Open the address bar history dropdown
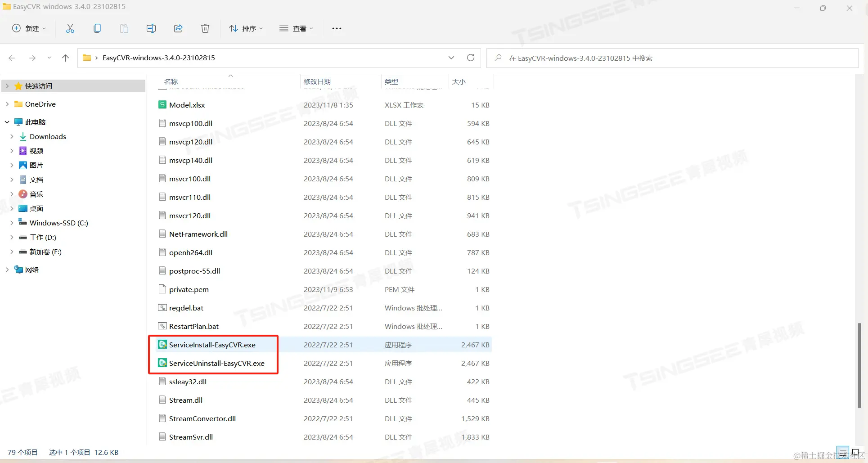Viewport: 868px width, 463px height. tap(451, 58)
